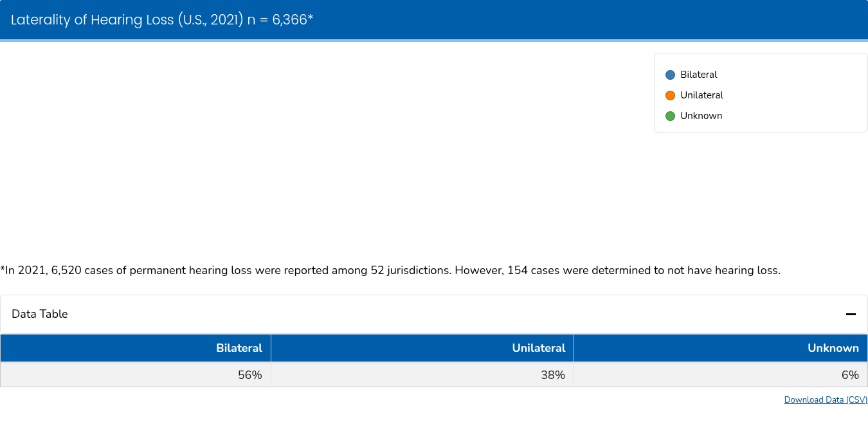Toggle Unknown series via legend label

tap(701, 116)
